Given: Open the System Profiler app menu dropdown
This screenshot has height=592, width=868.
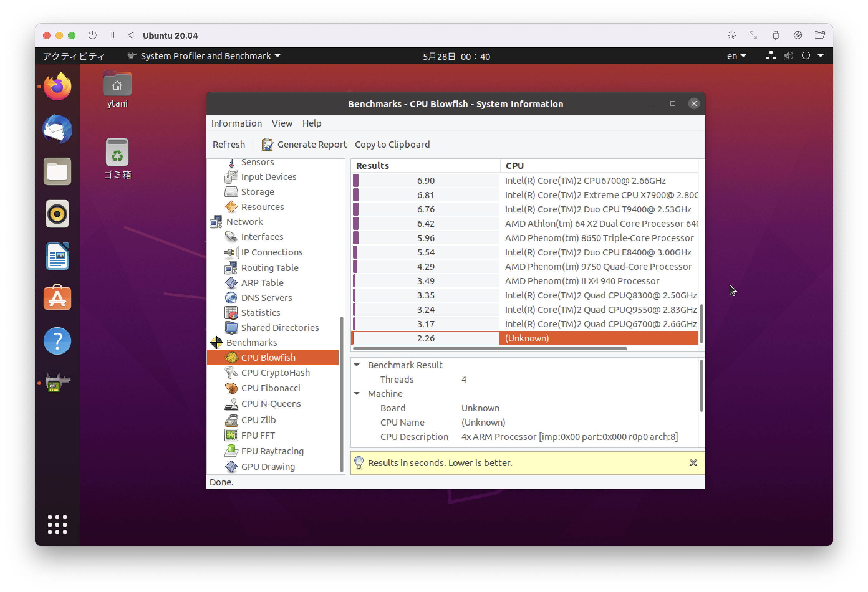Looking at the screenshot, I should click(x=204, y=56).
